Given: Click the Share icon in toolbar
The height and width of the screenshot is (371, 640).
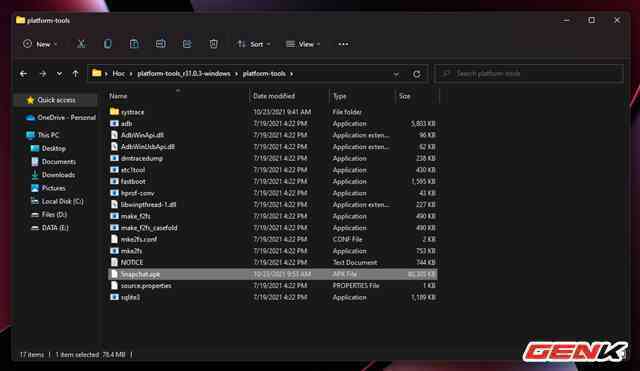Looking at the screenshot, I should pyautogui.click(x=187, y=44).
